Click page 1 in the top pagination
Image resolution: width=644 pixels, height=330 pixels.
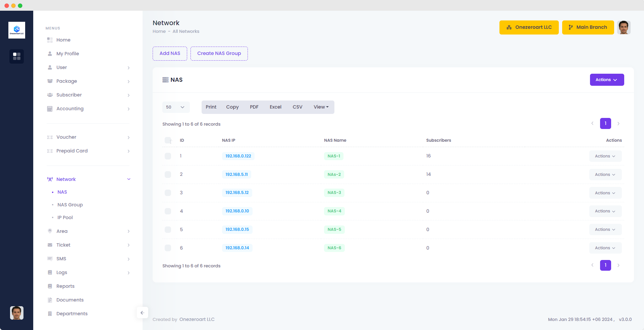[605, 123]
